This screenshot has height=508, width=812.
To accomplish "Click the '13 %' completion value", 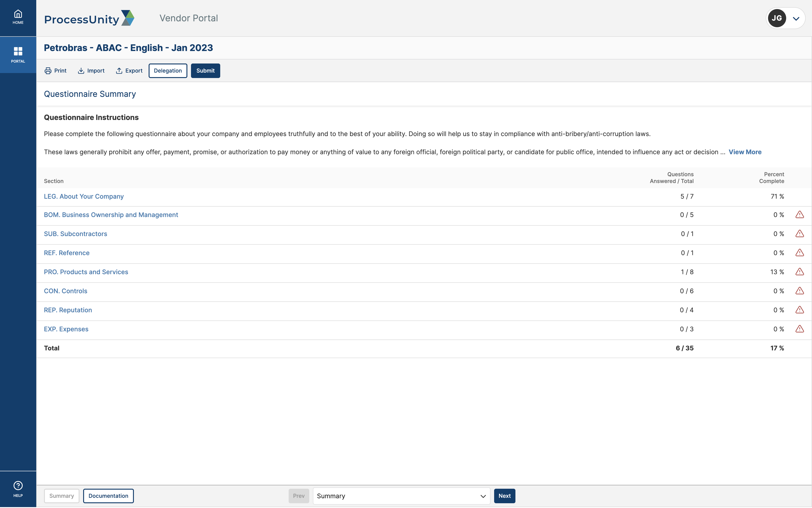I will (777, 272).
